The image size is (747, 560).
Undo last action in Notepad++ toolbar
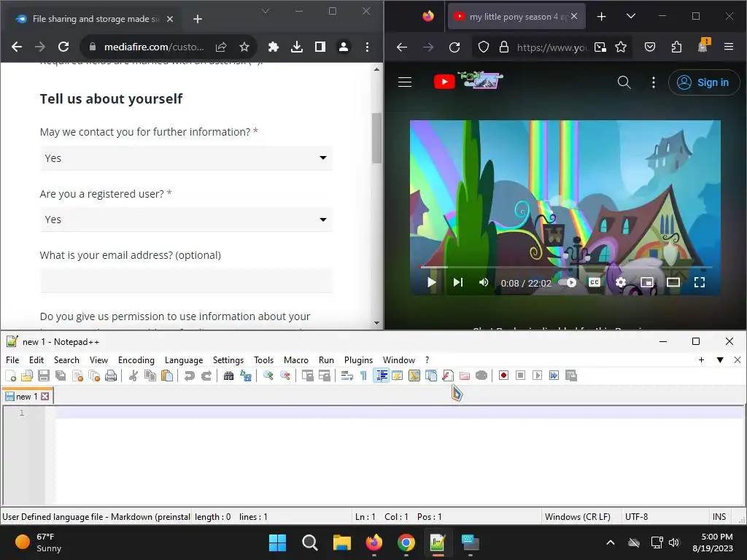[189, 376]
